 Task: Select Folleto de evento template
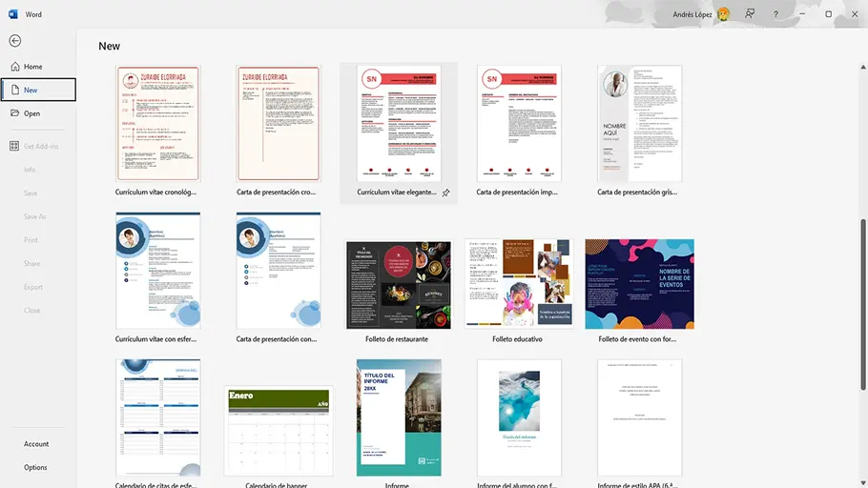pyautogui.click(x=639, y=283)
